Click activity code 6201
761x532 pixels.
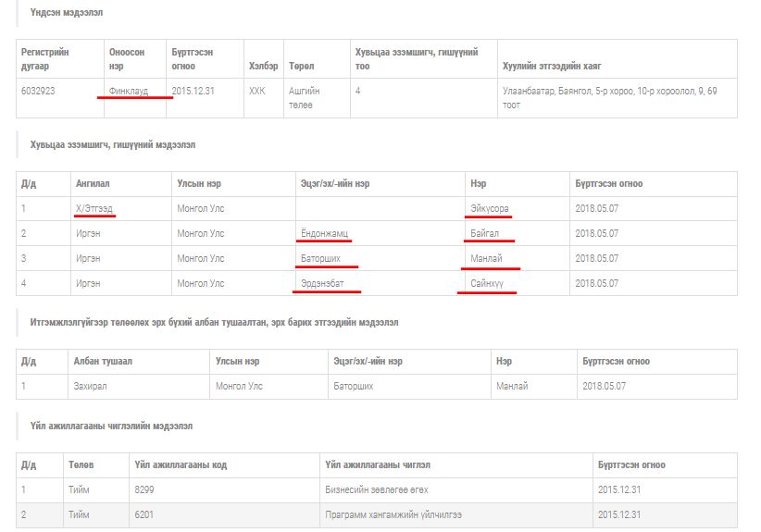(x=143, y=514)
